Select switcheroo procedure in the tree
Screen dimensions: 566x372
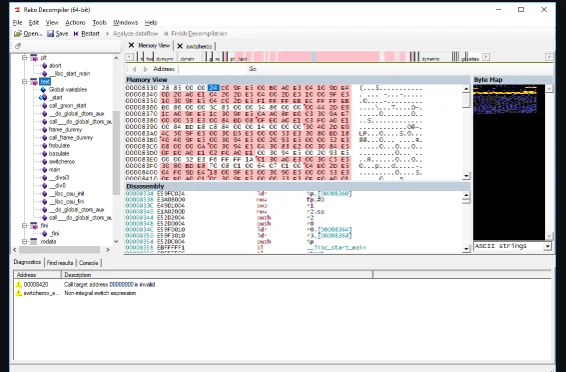pyautogui.click(x=62, y=162)
